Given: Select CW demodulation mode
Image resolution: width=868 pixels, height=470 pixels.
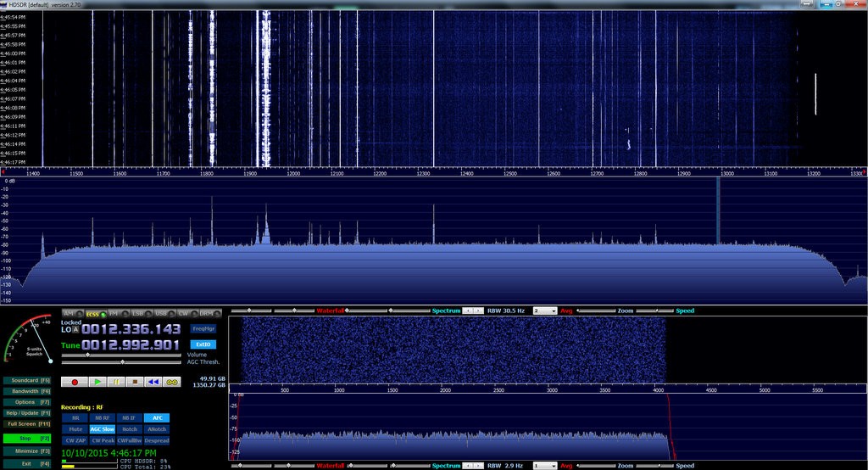Looking at the screenshot, I should click(x=187, y=314).
